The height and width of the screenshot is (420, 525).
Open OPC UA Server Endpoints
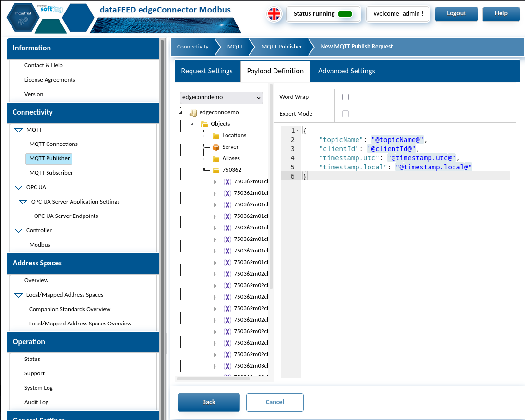click(x=66, y=216)
